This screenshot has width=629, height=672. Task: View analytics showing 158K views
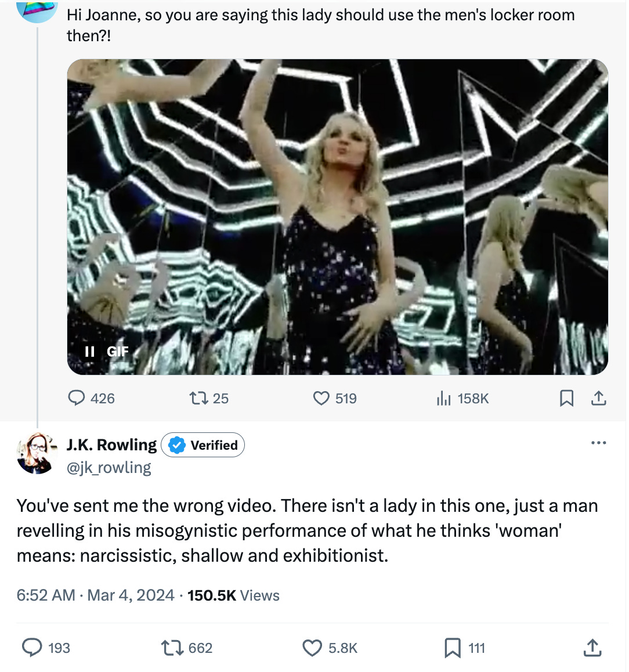(443, 398)
